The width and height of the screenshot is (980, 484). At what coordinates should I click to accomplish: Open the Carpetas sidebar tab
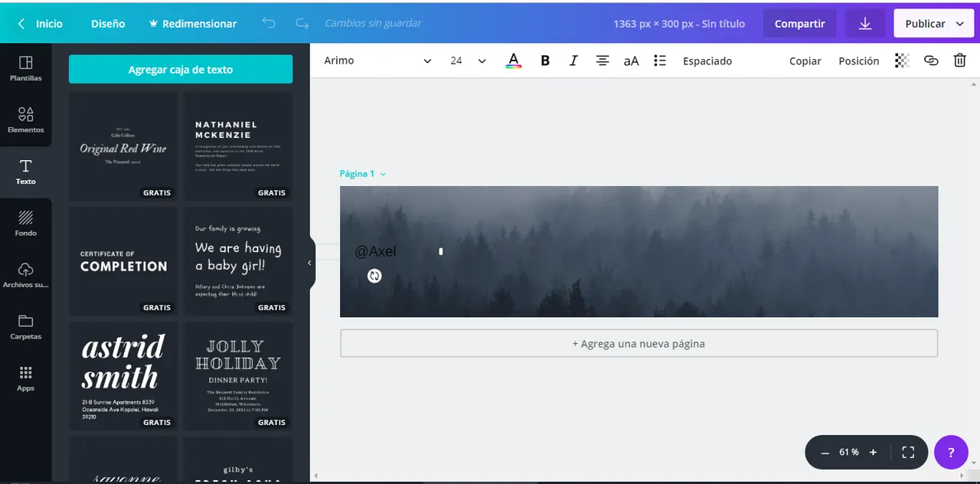[25, 326]
